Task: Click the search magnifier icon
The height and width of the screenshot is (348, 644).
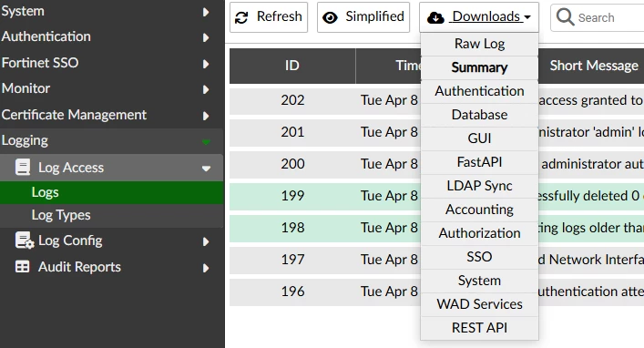Action: [565, 17]
